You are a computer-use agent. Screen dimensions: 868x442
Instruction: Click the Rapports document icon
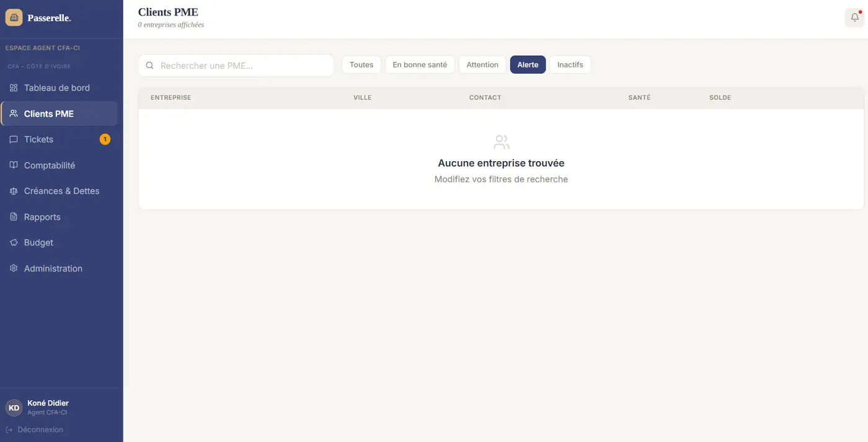[x=14, y=217]
